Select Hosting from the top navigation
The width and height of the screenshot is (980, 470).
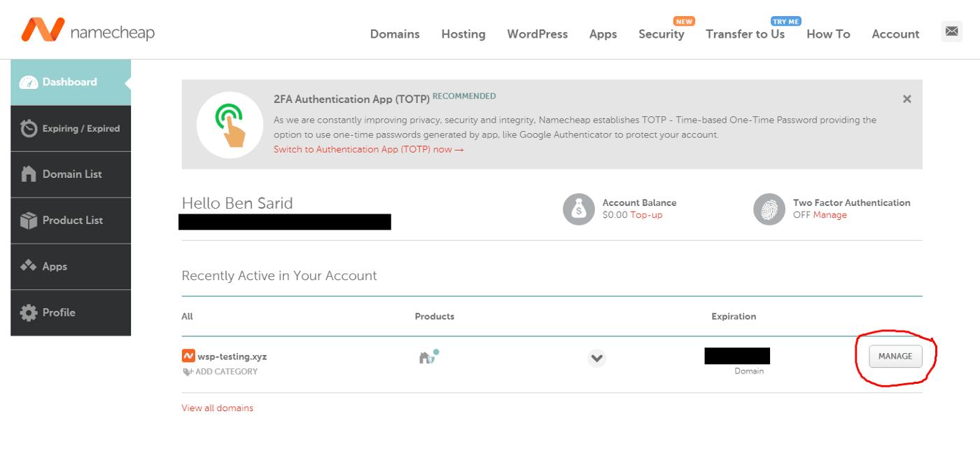tap(463, 34)
